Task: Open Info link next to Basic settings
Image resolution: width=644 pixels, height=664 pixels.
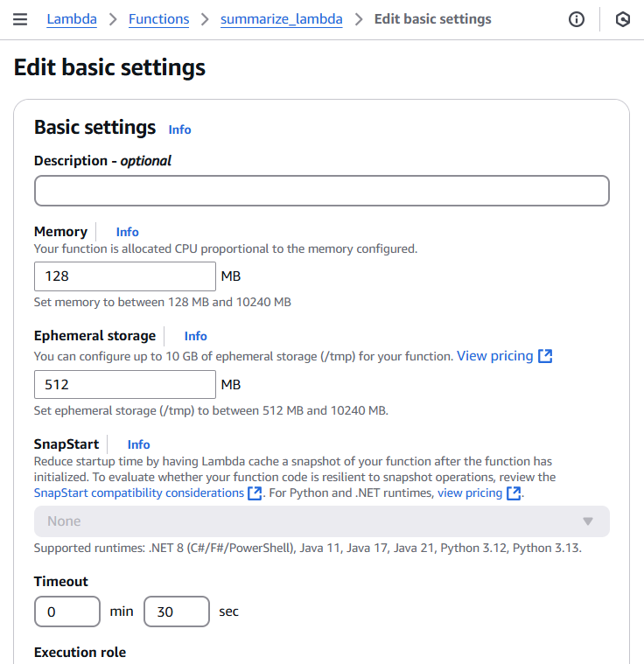Action: (x=179, y=129)
